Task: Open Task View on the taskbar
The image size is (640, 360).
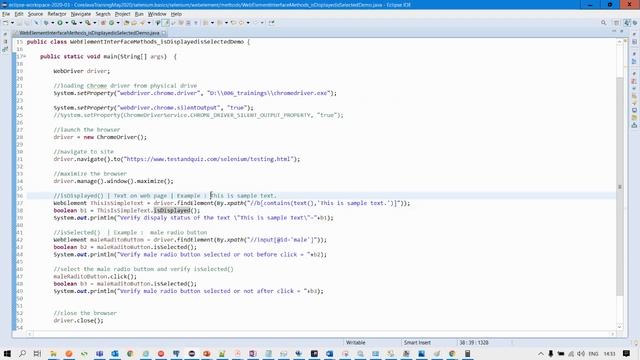Action: (x=37, y=353)
